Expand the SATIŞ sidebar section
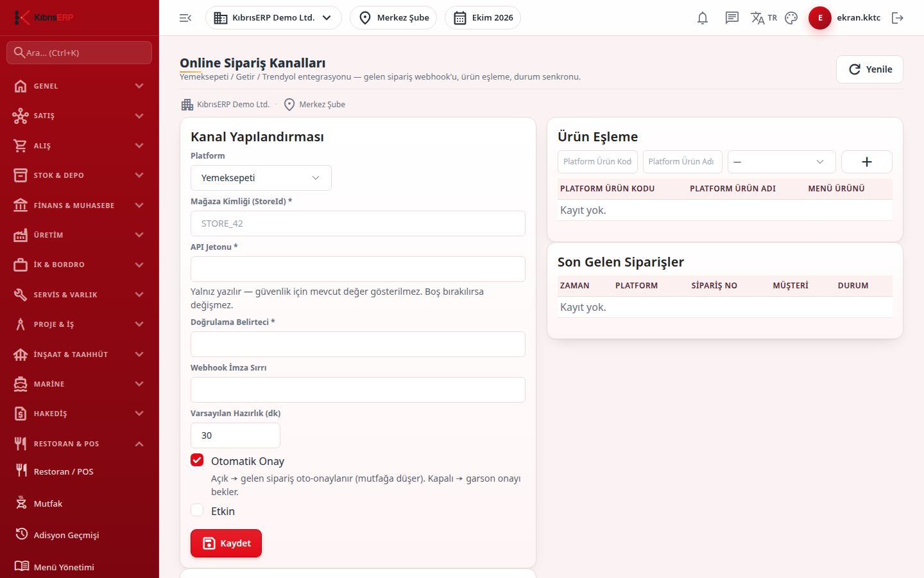Viewport: 924px width, 578px height. pyautogui.click(x=80, y=116)
